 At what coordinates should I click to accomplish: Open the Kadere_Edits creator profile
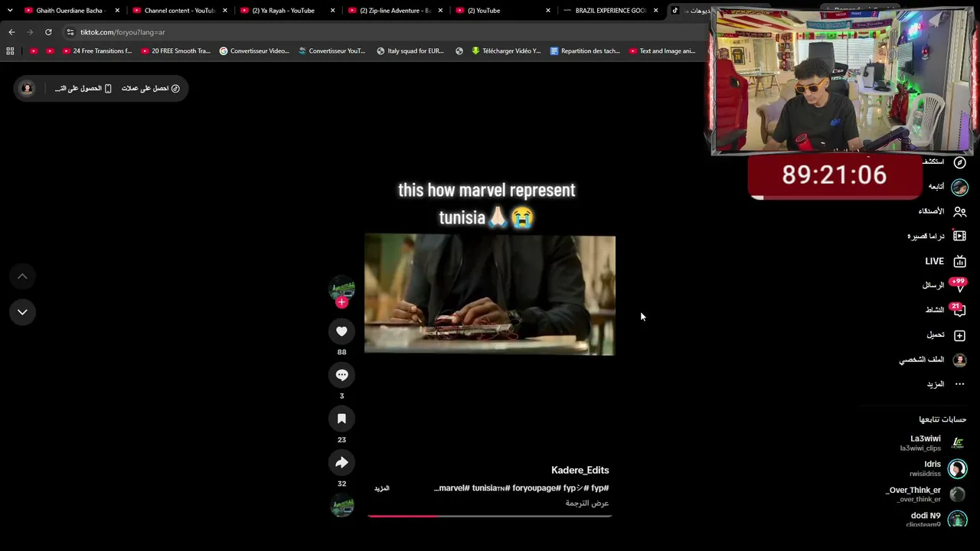(x=580, y=470)
